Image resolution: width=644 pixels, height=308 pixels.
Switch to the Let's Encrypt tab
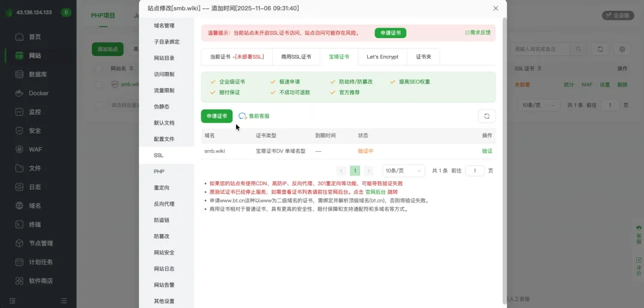(382, 57)
